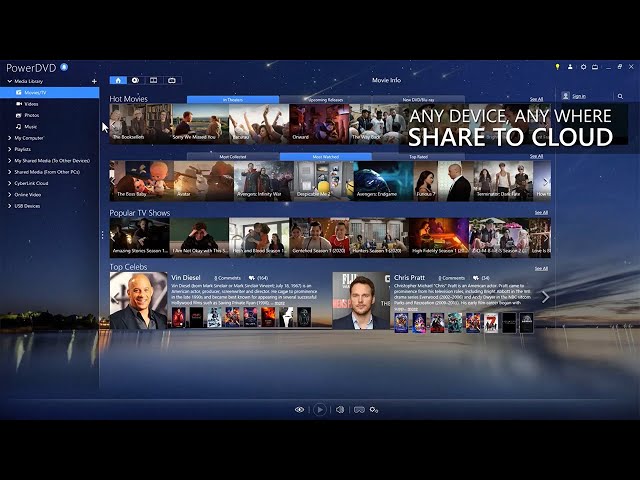Expand Online Video
640x480 pixels.
coord(9,195)
